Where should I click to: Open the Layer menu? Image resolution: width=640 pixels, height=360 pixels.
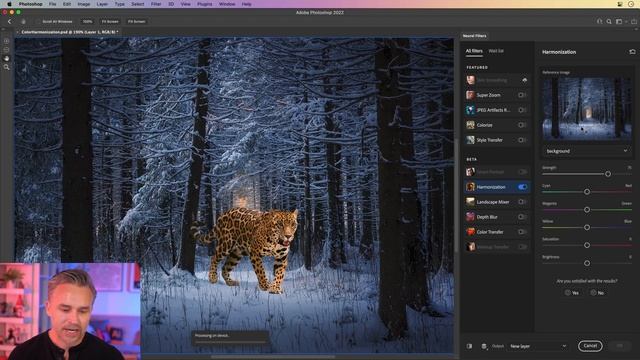102,4
